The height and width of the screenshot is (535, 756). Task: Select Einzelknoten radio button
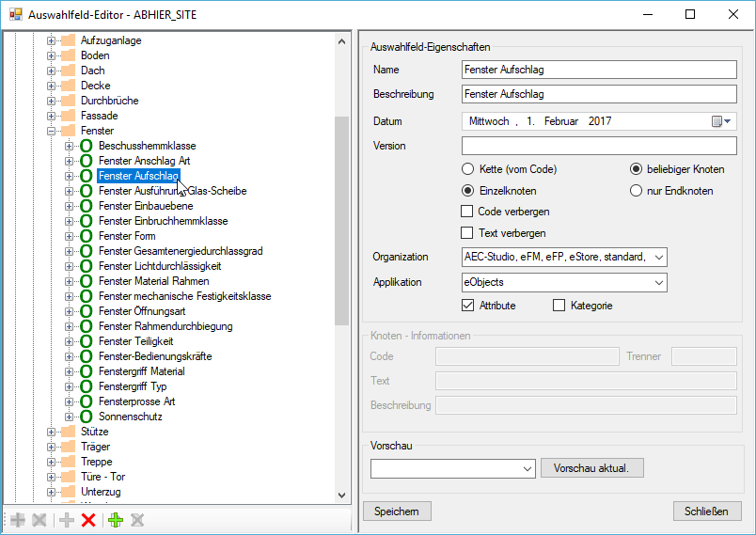(467, 191)
